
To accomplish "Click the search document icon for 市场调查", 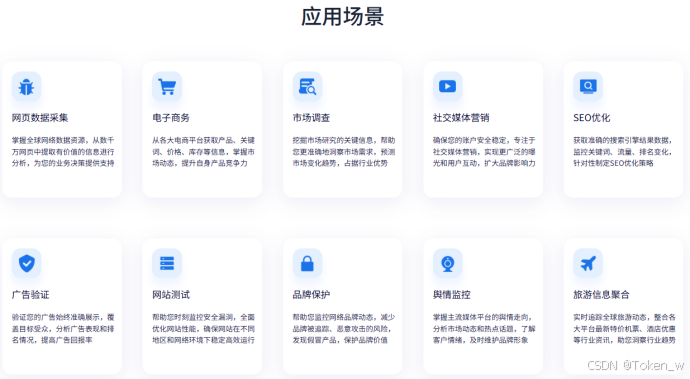I will click(307, 87).
